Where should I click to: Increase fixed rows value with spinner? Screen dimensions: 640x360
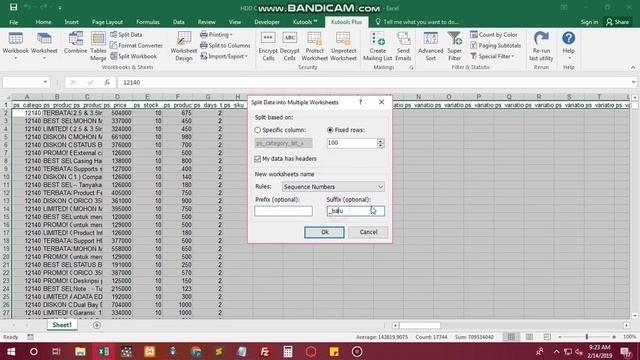point(381,141)
